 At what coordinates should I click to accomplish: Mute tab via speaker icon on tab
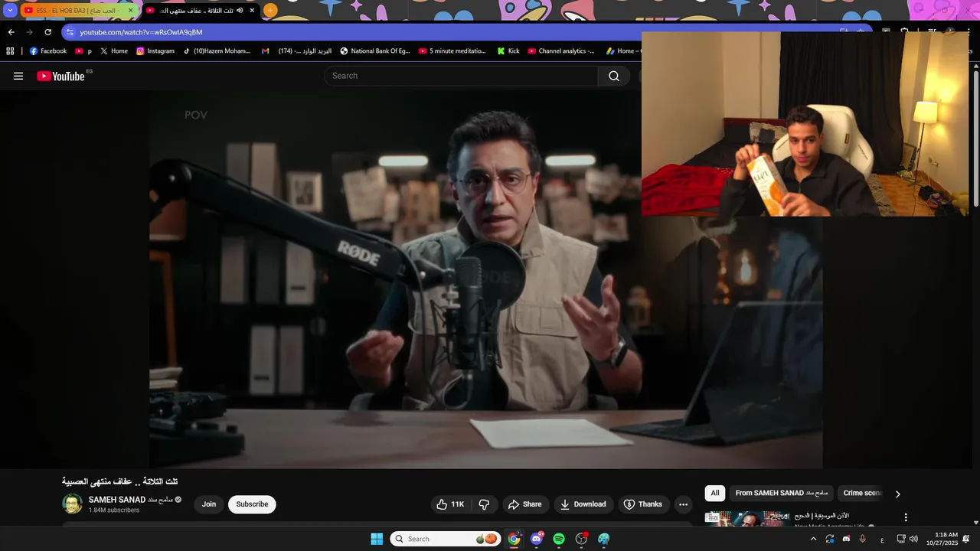pyautogui.click(x=240, y=11)
